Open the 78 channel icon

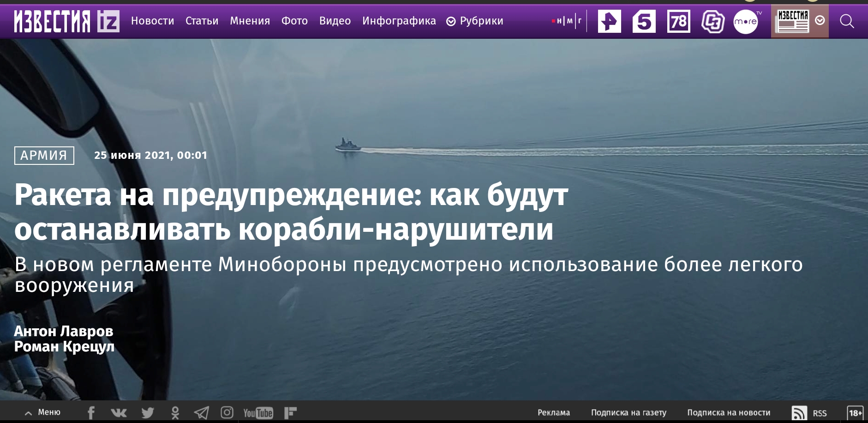pos(678,21)
